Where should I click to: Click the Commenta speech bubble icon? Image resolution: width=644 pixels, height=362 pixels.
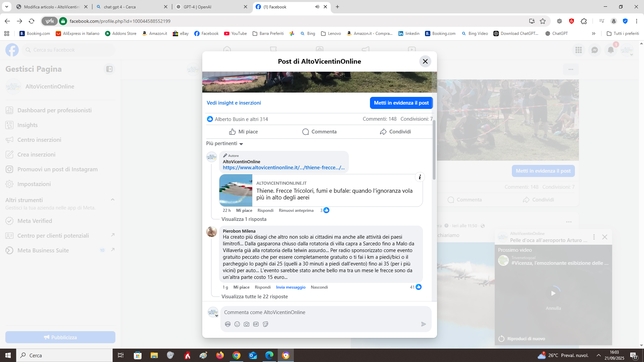306,132
